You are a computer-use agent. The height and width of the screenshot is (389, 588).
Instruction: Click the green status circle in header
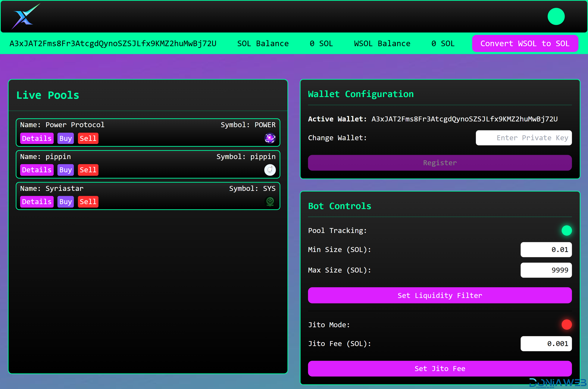[556, 16]
